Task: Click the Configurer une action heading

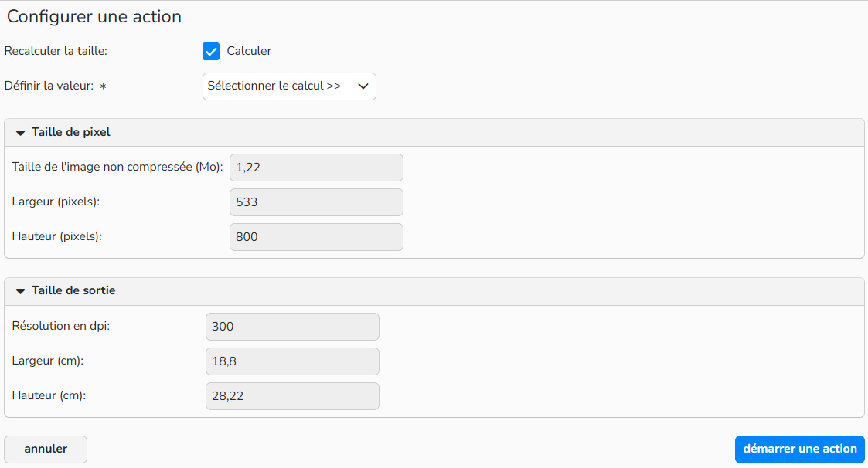Action: click(94, 16)
